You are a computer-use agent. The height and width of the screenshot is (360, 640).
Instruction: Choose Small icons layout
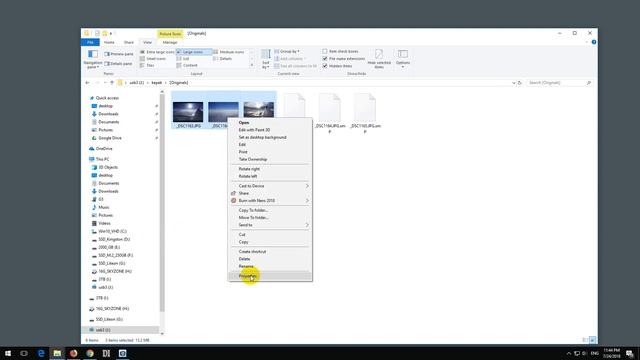click(x=153, y=59)
